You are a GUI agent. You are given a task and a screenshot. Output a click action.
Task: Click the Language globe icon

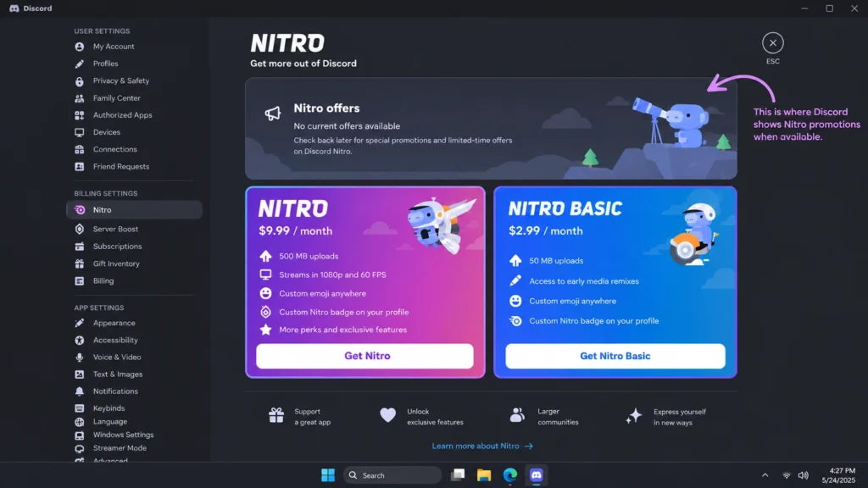[x=80, y=422]
